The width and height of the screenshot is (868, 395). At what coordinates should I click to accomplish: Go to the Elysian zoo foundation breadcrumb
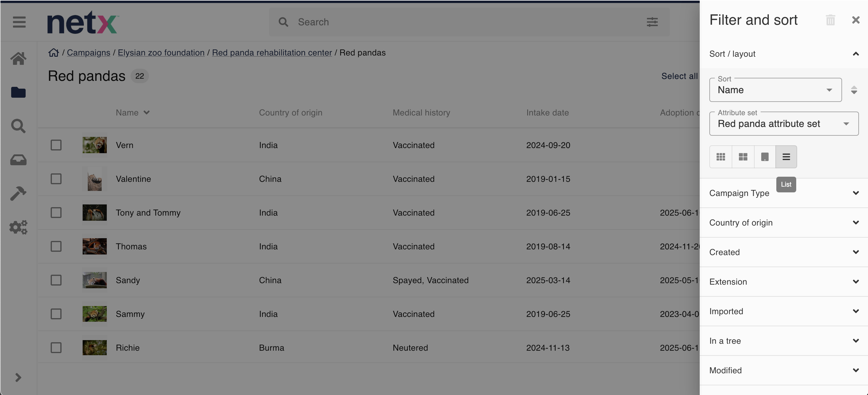point(161,52)
